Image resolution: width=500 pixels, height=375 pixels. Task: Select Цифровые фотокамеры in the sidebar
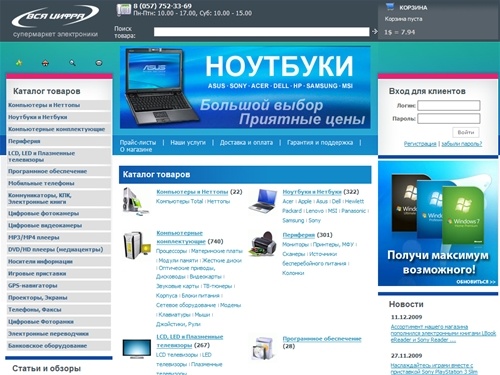(59, 213)
